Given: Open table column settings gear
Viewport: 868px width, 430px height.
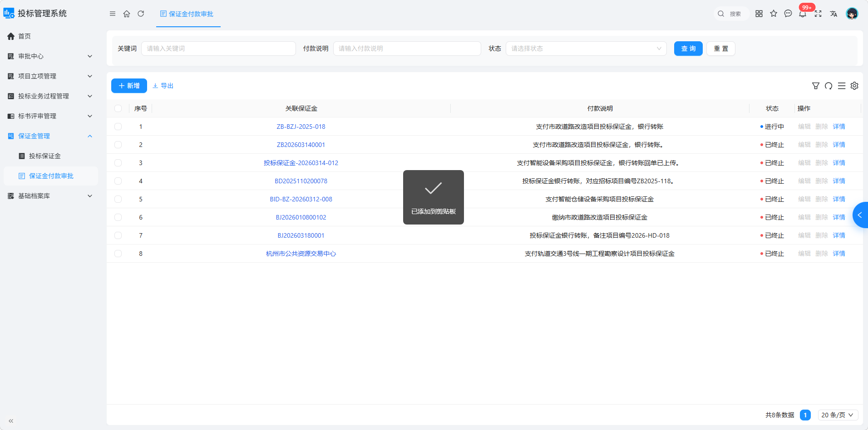Looking at the screenshot, I should (854, 86).
